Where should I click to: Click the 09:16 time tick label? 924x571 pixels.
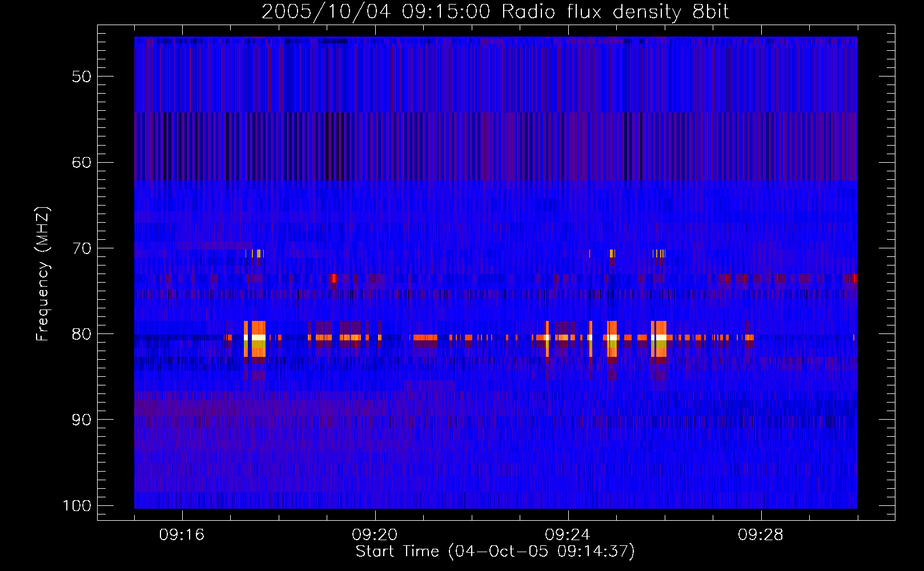tap(182, 535)
